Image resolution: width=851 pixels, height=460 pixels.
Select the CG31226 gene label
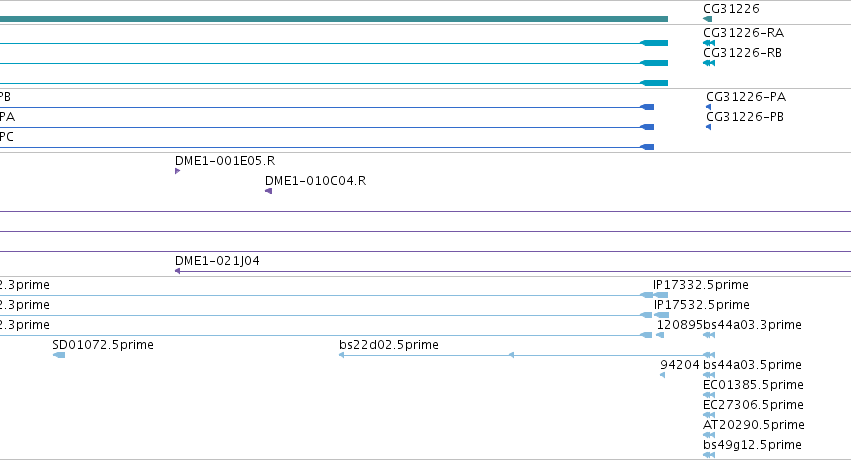[x=731, y=9]
